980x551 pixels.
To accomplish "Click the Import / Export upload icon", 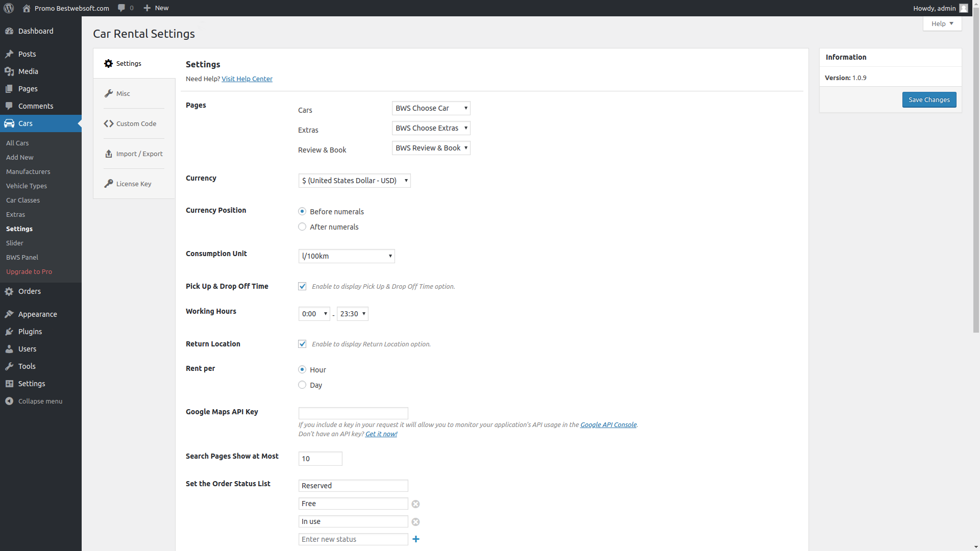I will coord(108,154).
